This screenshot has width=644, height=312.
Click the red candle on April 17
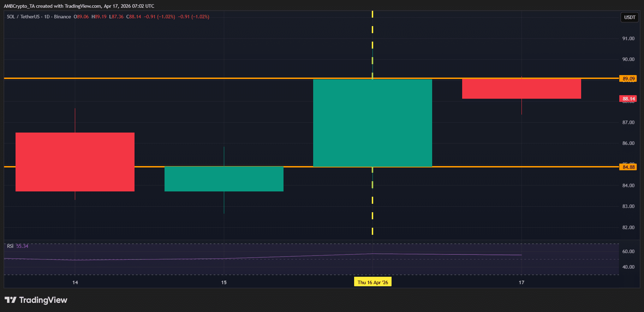[521, 89]
